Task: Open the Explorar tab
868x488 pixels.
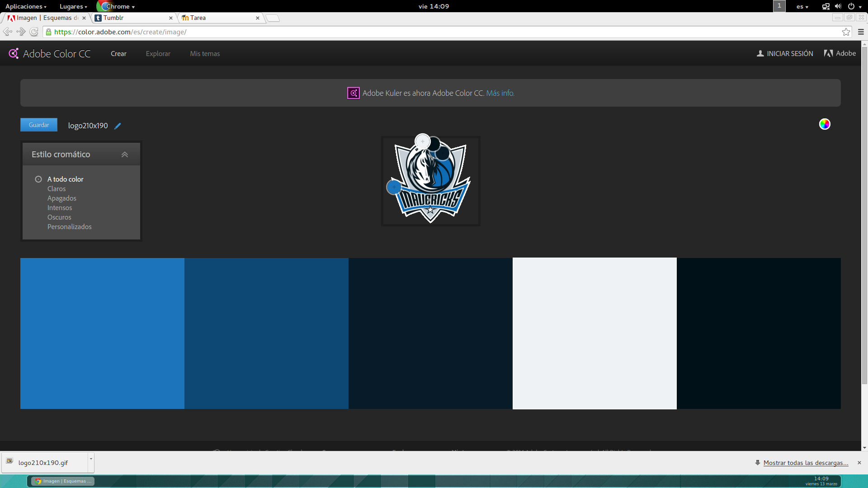Action: (x=158, y=54)
